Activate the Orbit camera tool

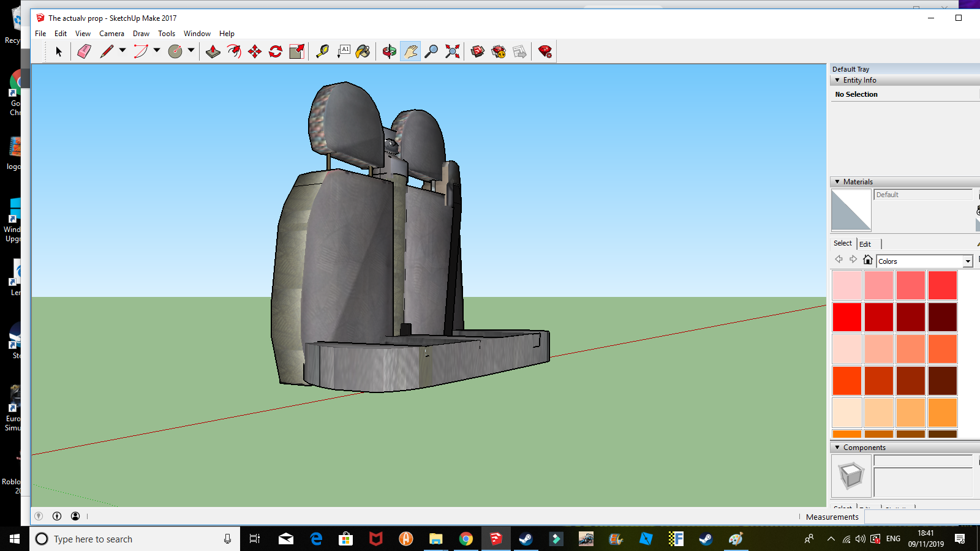(390, 51)
